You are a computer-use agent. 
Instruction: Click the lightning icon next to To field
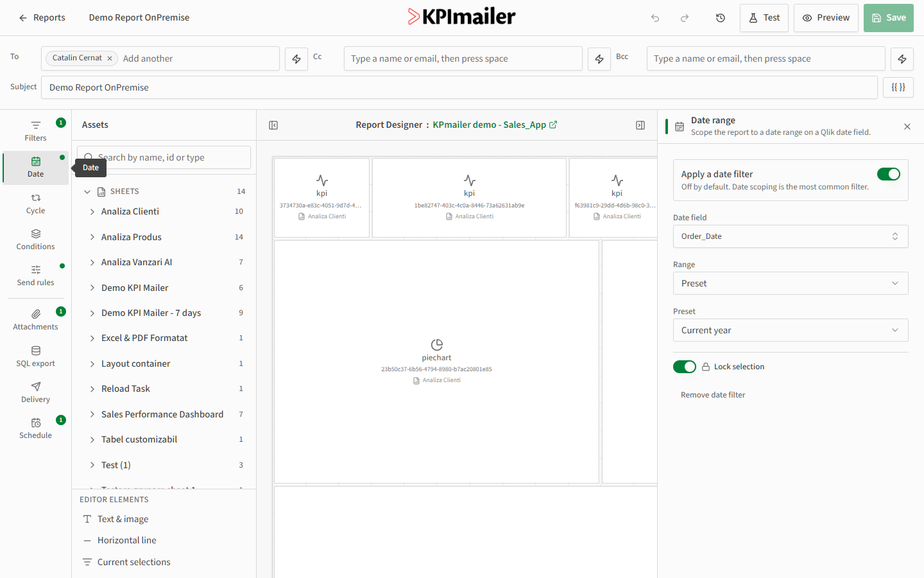point(296,58)
